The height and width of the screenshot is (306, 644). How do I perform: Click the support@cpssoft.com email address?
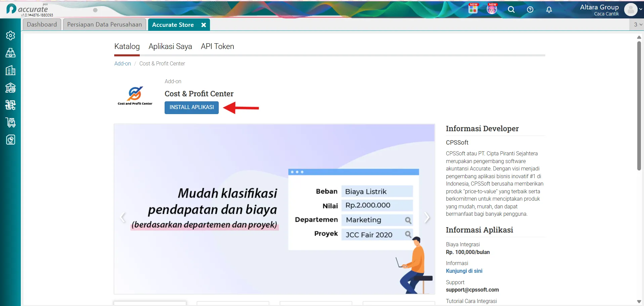(x=472, y=290)
